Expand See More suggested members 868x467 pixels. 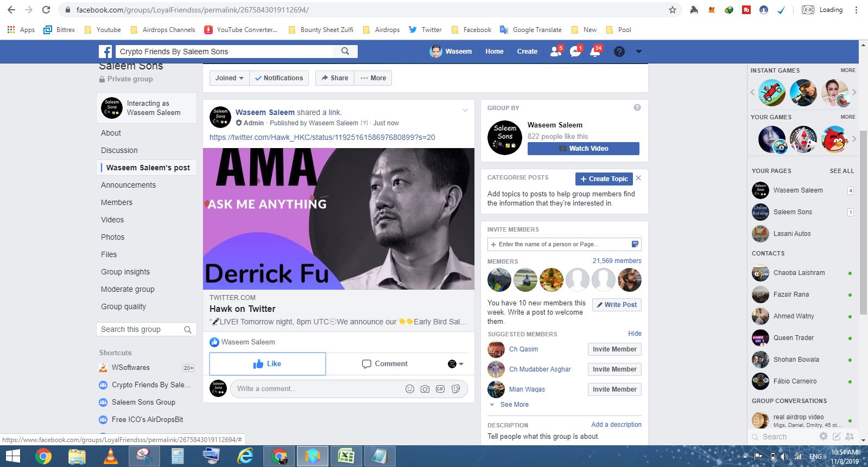[x=514, y=405]
